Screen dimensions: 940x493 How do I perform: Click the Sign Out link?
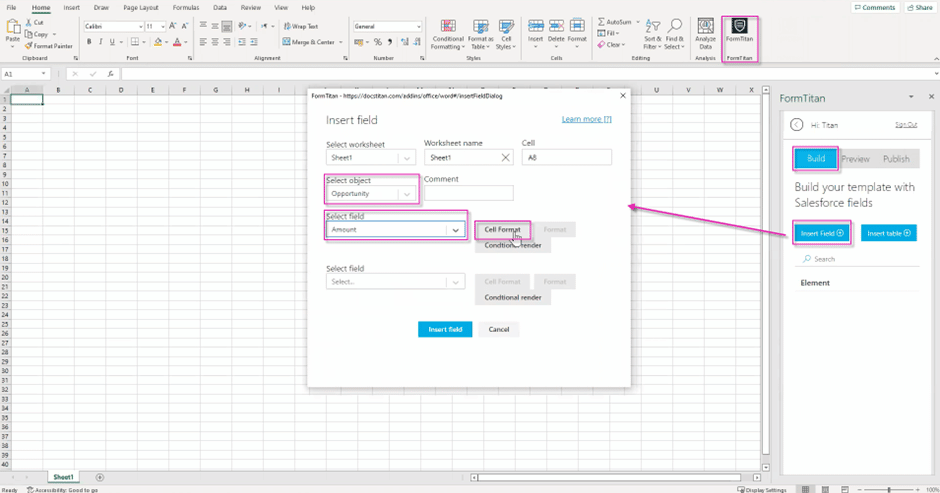pos(906,125)
